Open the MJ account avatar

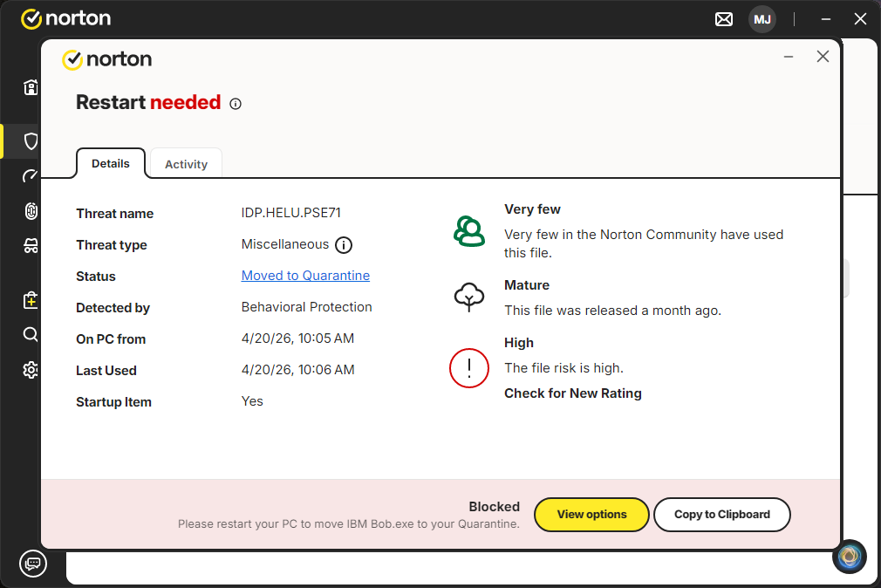[761, 20]
